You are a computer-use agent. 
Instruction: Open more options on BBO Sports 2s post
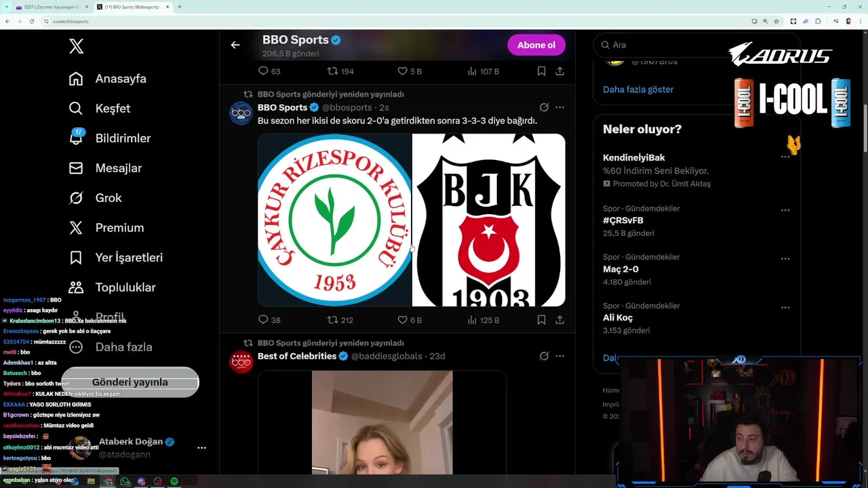(x=559, y=107)
